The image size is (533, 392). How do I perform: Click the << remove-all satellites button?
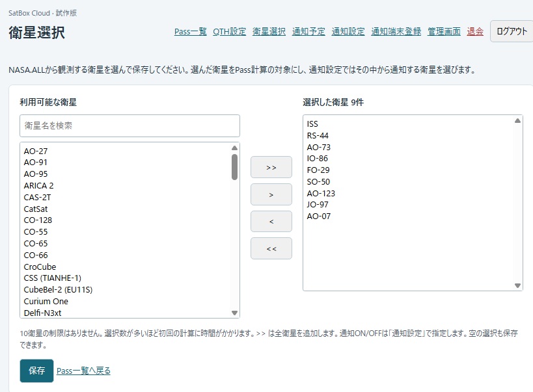(x=271, y=248)
